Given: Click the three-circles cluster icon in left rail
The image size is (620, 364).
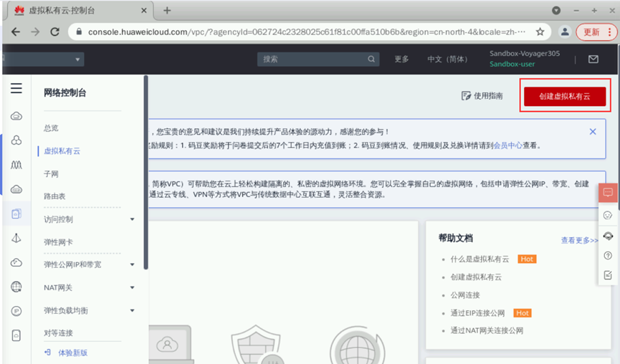Looking at the screenshot, I should pos(16,140).
